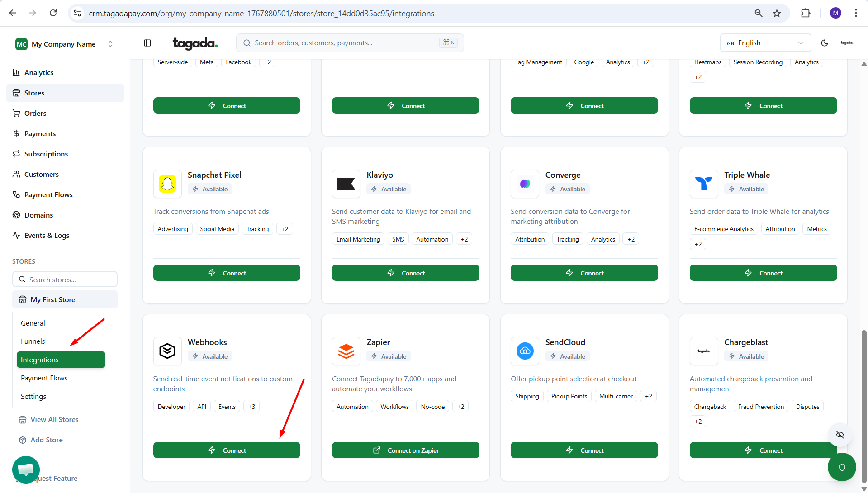
Task: Click the Zapier logo icon
Action: point(346,351)
